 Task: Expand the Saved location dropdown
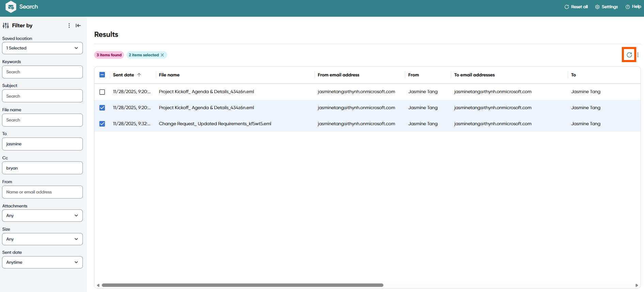[42, 48]
